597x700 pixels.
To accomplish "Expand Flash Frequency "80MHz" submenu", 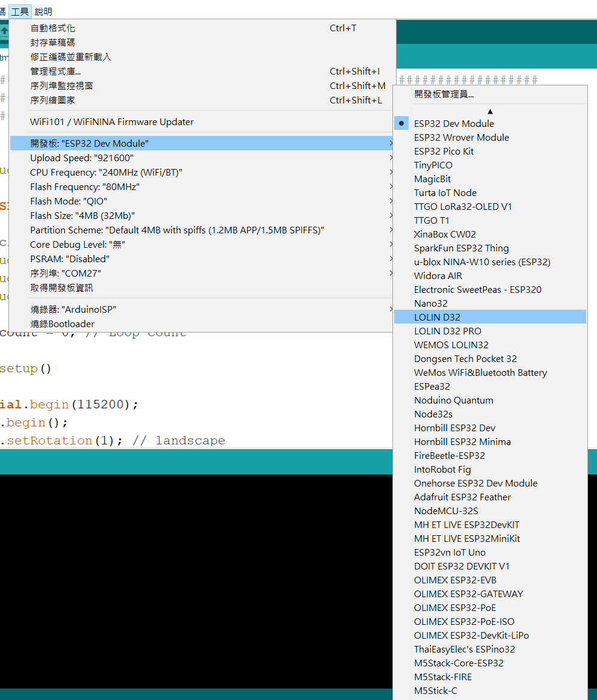I will click(x=202, y=186).
